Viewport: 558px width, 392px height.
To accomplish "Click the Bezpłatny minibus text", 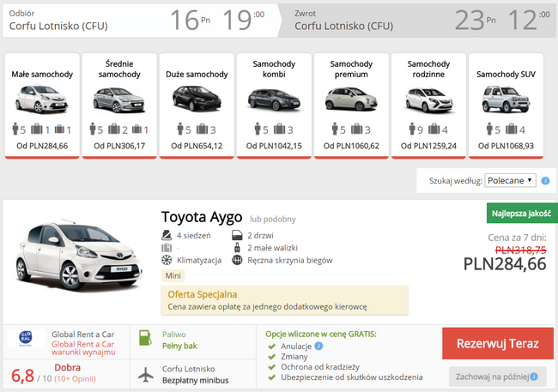I will [x=196, y=380].
